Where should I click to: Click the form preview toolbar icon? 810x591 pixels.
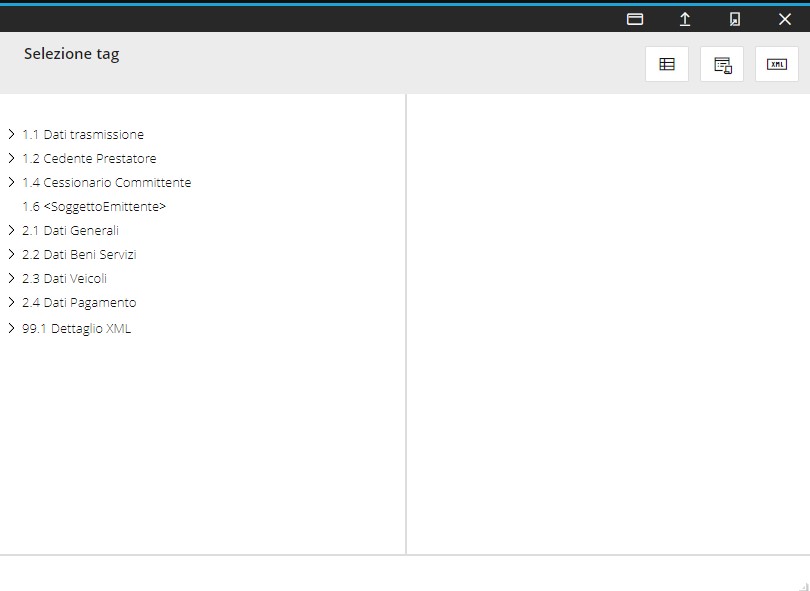point(722,65)
